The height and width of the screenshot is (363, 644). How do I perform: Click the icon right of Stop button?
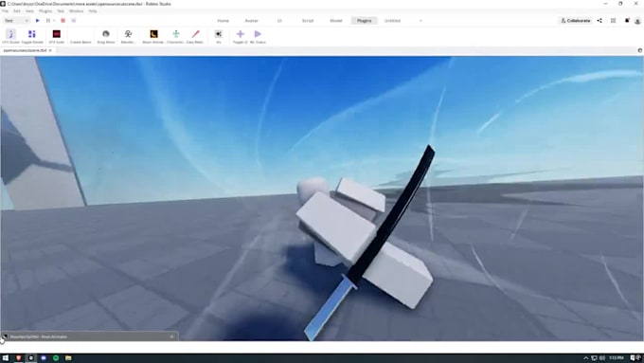tap(74, 21)
